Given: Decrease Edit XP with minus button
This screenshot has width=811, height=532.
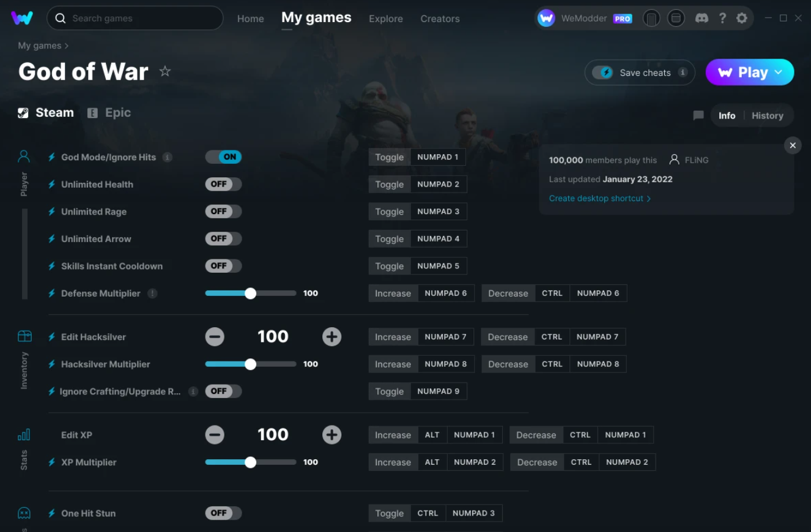Looking at the screenshot, I should pos(215,435).
